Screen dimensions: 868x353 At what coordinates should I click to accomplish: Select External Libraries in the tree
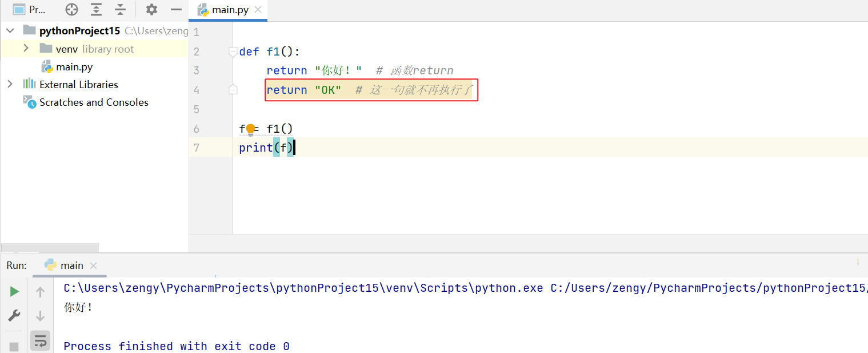point(79,85)
